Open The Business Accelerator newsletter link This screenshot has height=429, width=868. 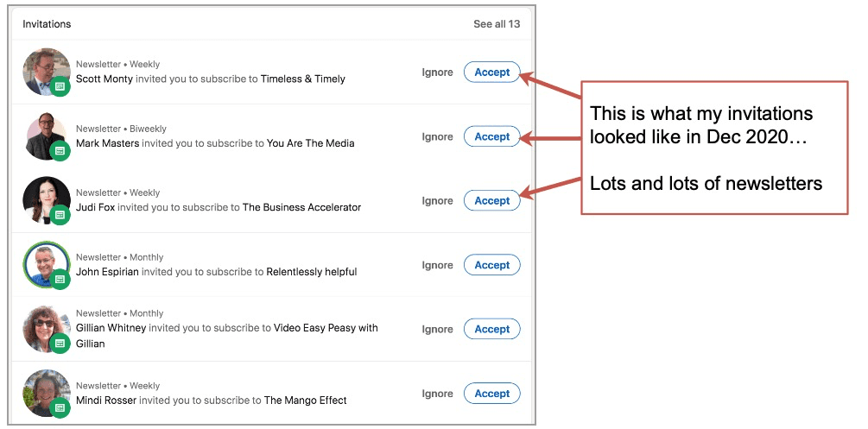tap(301, 207)
